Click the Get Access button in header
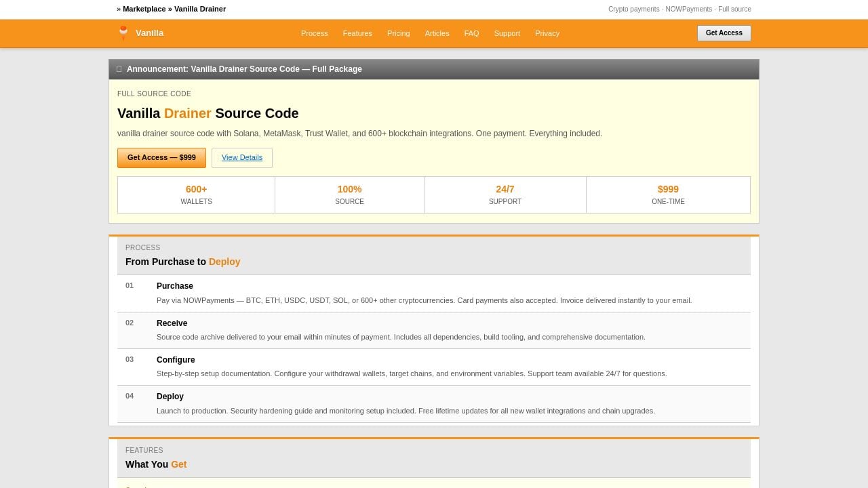This screenshot has width=868, height=488. [724, 33]
